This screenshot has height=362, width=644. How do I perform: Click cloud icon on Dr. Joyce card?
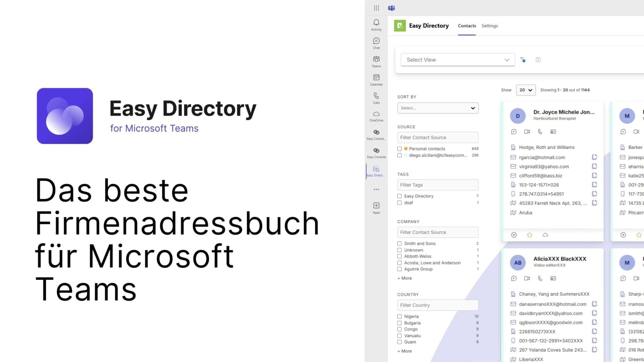click(x=545, y=235)
